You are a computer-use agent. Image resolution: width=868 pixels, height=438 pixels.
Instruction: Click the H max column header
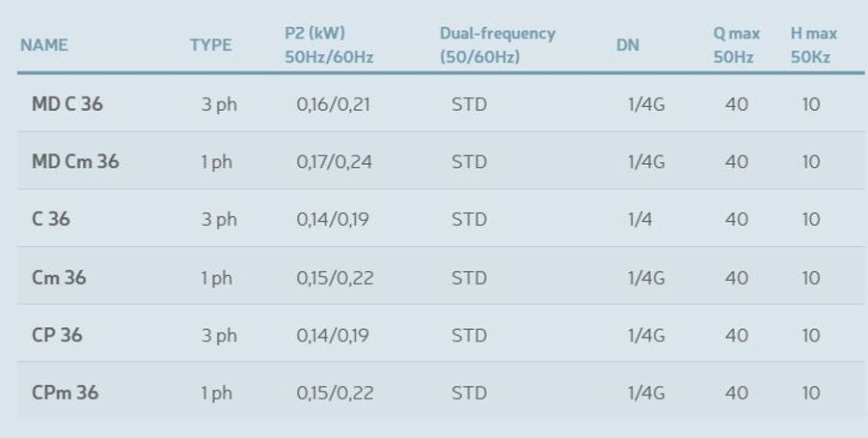pyautogui.click(x=813, y=45)
